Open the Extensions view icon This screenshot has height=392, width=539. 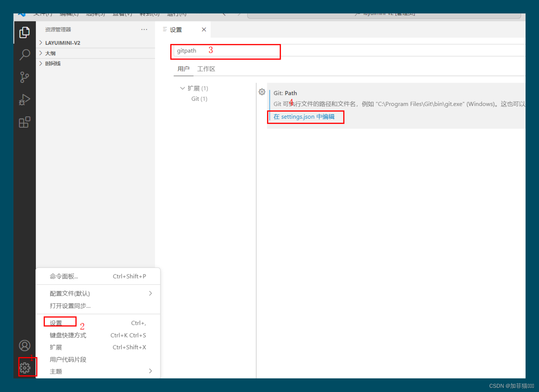(x=24, y=122)
